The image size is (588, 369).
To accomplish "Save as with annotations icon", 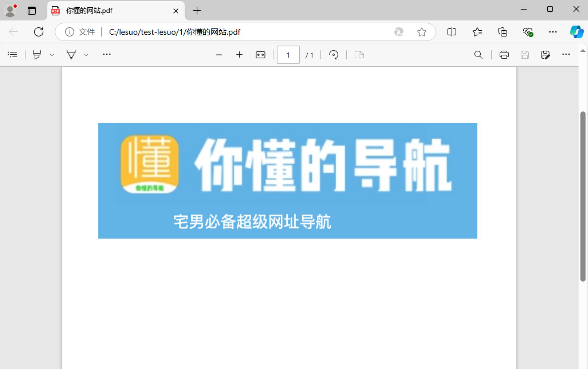I will click(x=545, y=55).
